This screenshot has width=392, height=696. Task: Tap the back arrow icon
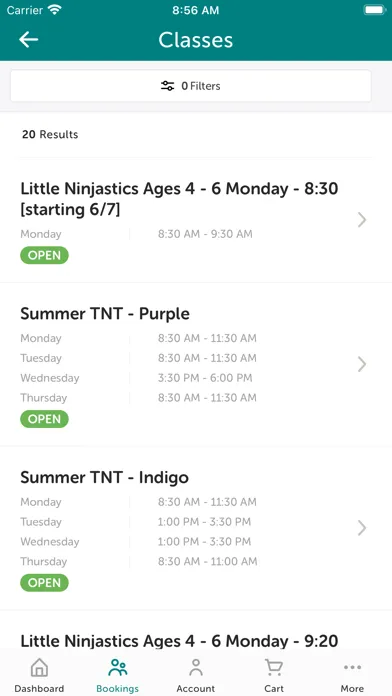pos(28,40)
